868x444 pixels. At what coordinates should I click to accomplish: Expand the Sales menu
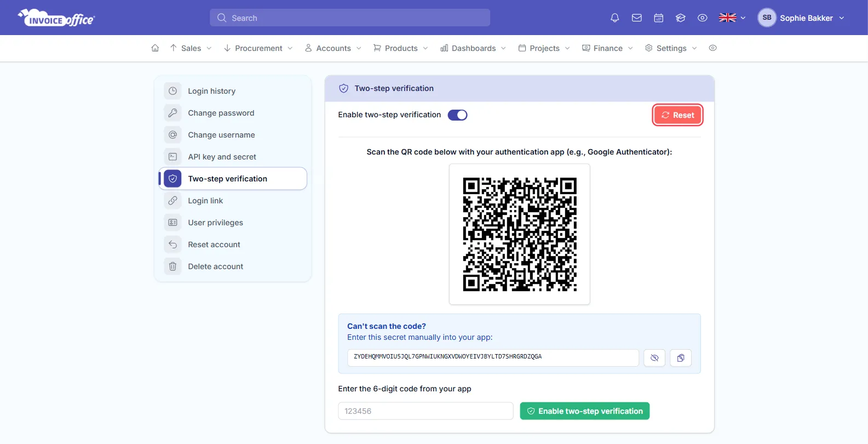point(191,48)
